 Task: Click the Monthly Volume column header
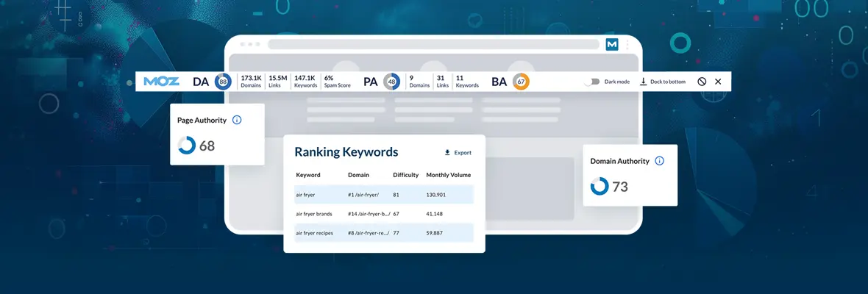448,175
